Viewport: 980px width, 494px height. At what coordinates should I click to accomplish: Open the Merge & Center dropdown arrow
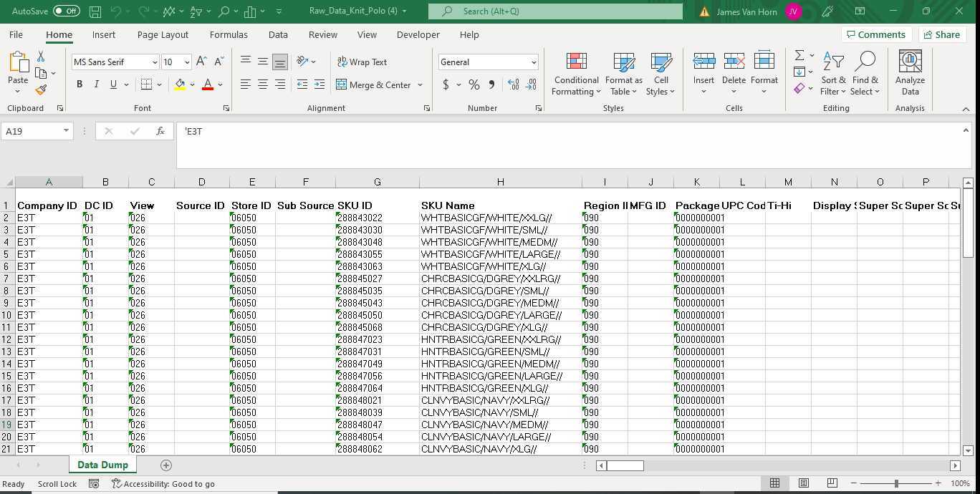point(420,84)
